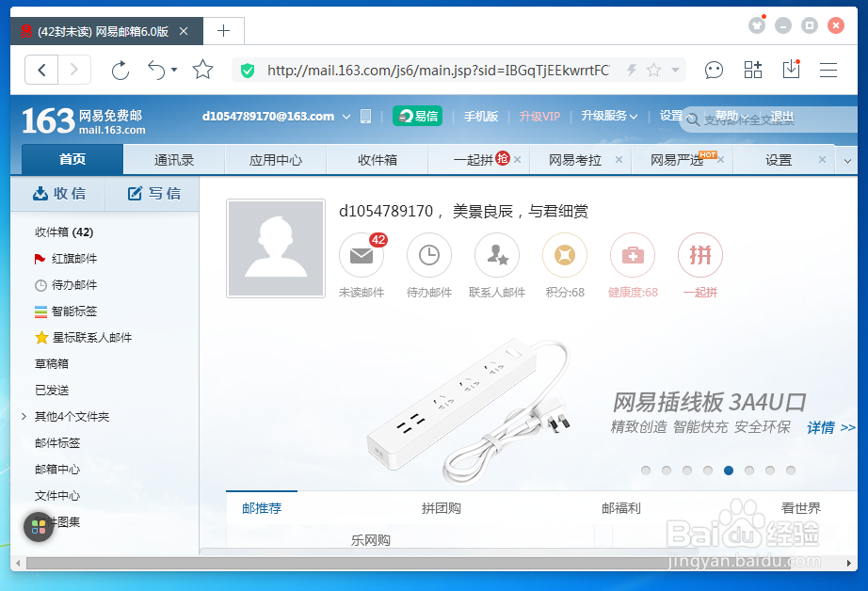Close the 网易邮箱6.0版 browser tab
The width and height of the screenshot is (868, 591).
184,32
